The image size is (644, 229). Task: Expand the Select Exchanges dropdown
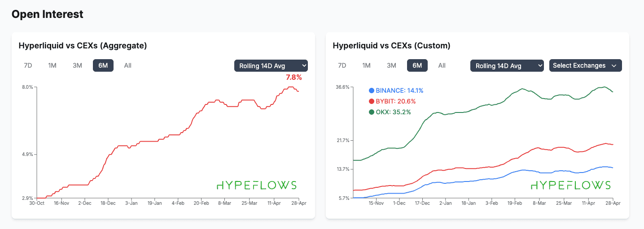point(585,66)
